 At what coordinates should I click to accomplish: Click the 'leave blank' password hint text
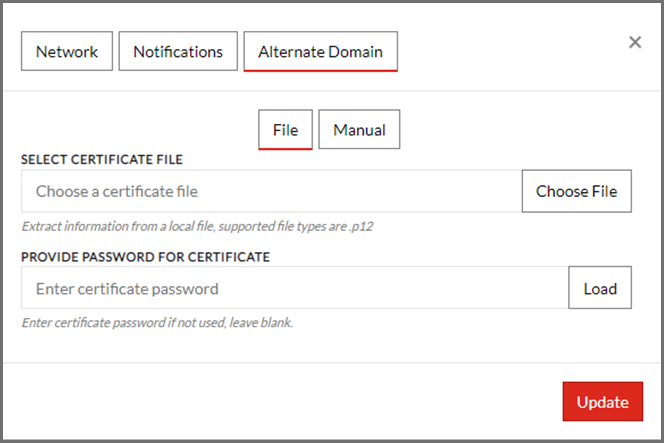156,323
